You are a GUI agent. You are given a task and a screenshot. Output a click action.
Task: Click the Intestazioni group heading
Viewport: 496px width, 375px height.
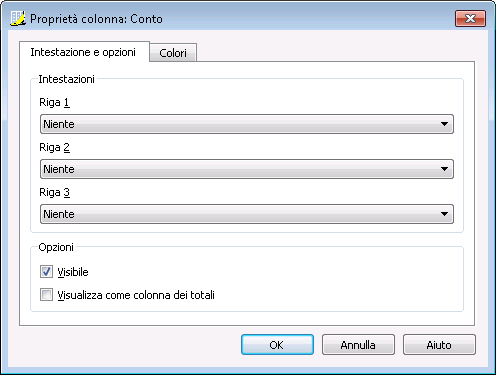66,79
